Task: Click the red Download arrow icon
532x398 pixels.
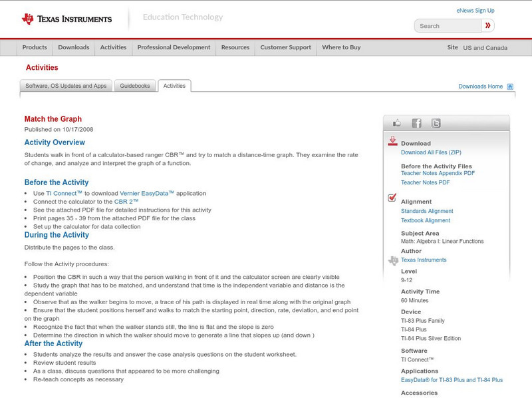Action: 392,141
